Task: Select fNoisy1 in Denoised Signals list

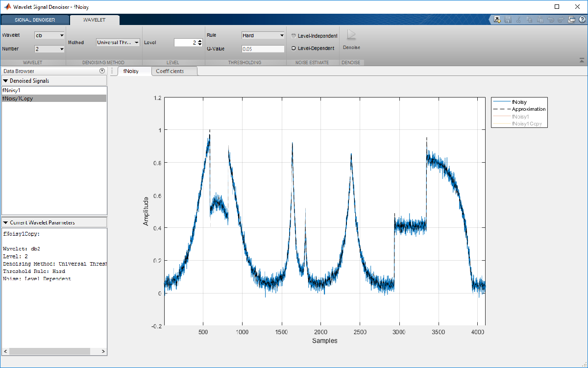Action: (x=11, y=91)
